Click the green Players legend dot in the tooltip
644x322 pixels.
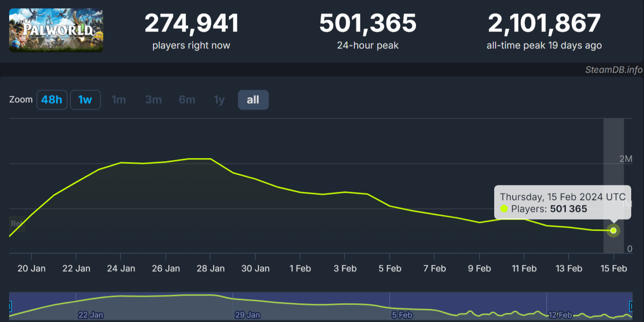coord(504,209)
